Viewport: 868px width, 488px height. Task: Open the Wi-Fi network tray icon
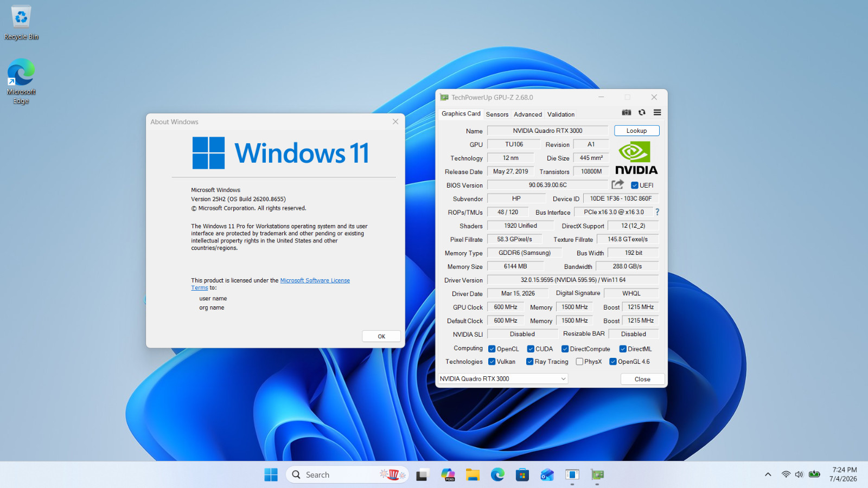click(786, 474)
